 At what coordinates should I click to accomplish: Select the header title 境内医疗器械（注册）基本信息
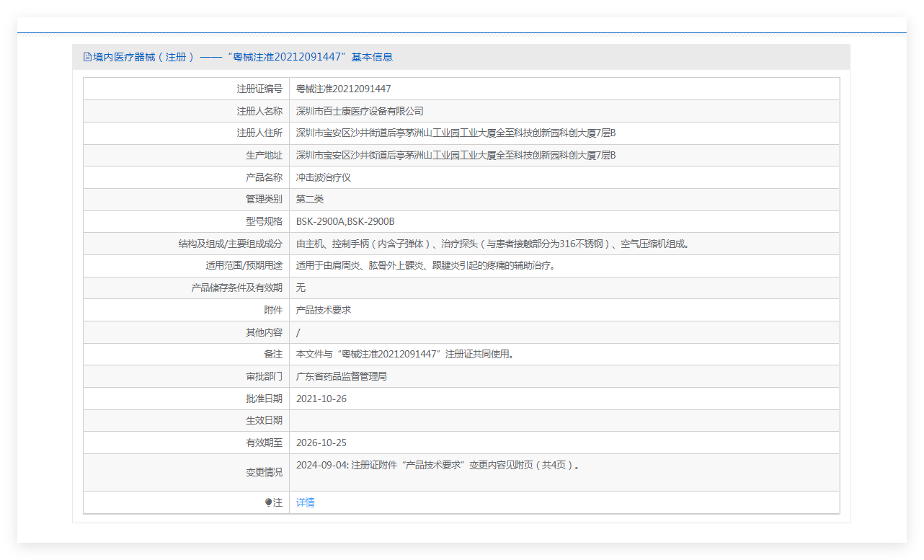coord(243,57)
